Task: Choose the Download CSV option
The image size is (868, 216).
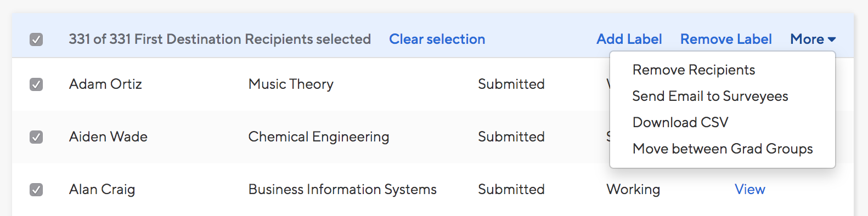Action: pos(680,123)
